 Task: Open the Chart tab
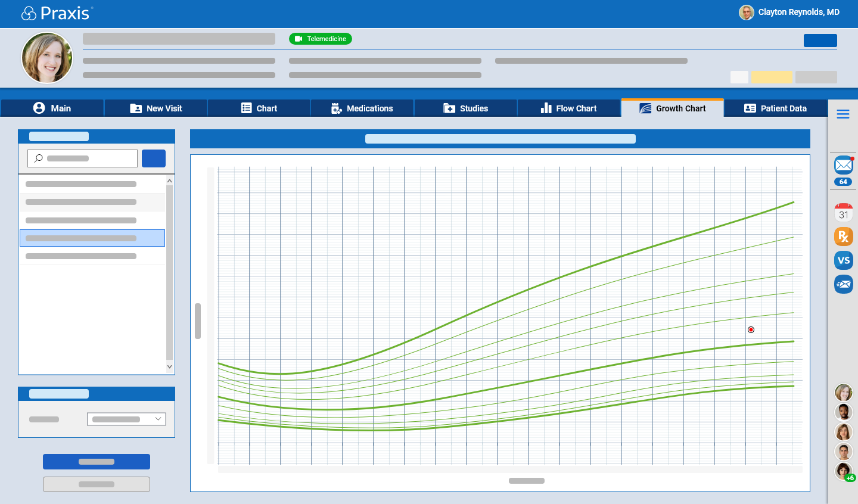coord(259,108)
